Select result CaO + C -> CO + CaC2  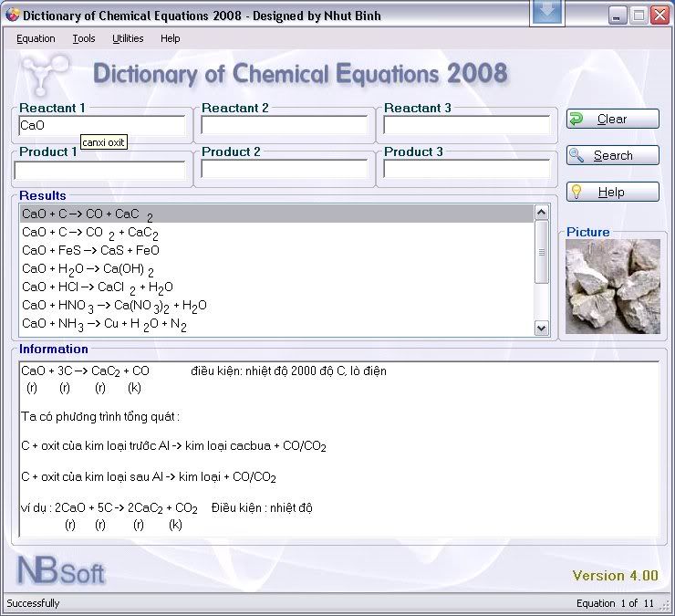click(x=276, y=214)
